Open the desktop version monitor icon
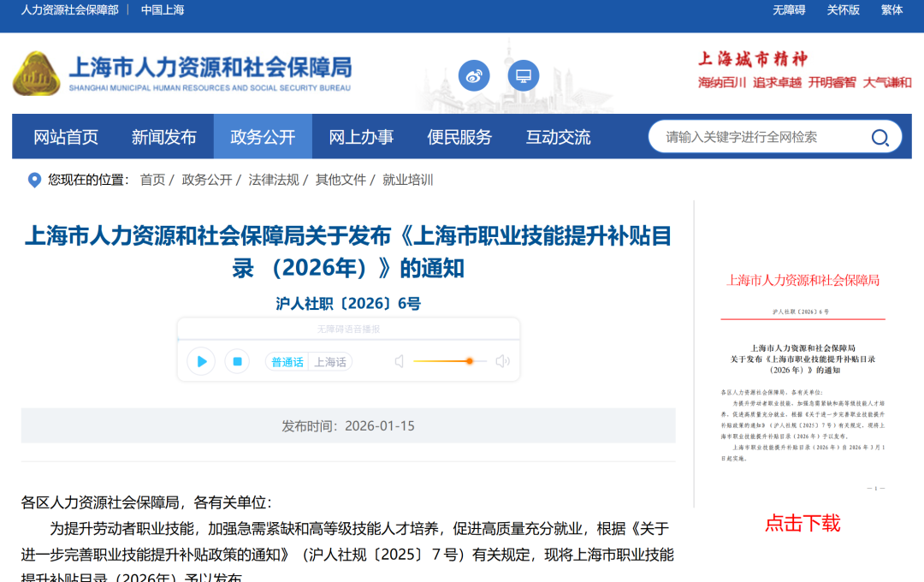Image resolution: width=924 pixels, height=582 pixels. [x=523, y=75]
